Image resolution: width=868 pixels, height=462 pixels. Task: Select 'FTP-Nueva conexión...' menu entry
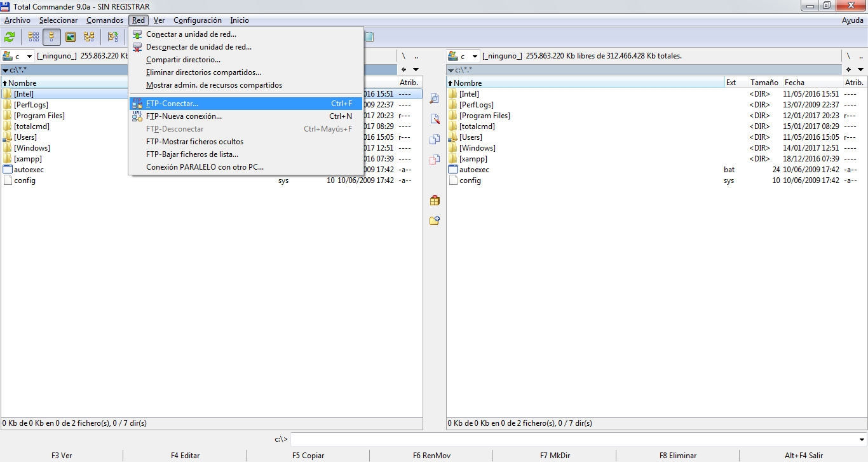click(246, 116)
